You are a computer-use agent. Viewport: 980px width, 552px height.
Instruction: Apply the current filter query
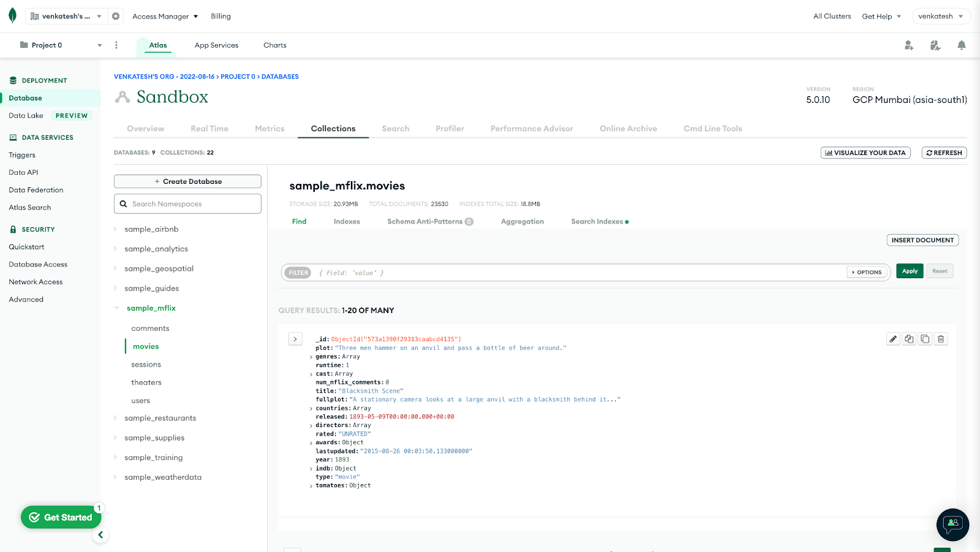(910, 270)
